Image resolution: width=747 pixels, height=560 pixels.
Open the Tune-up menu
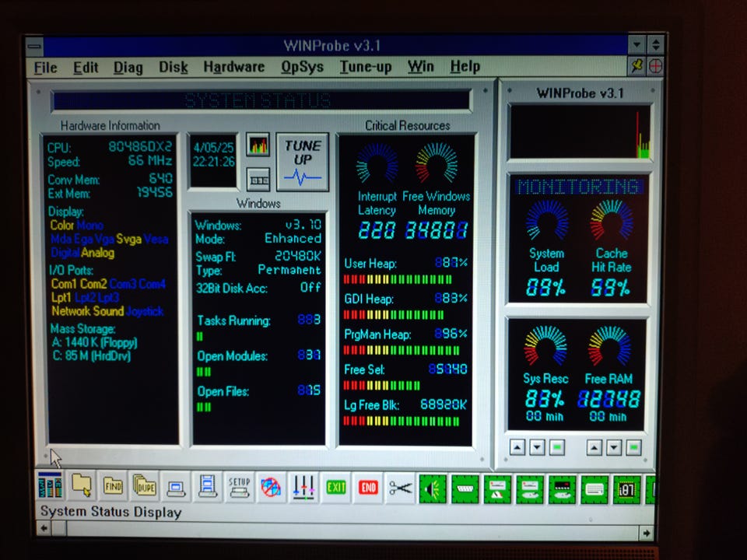click(x=366, y=67)
